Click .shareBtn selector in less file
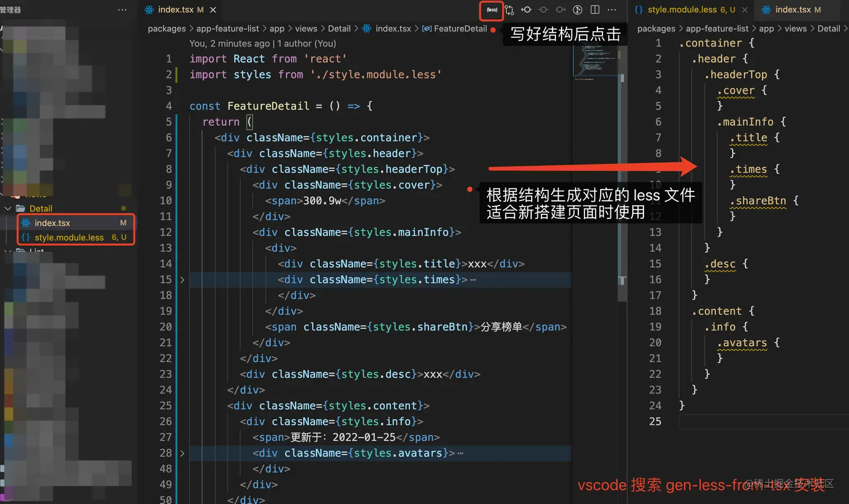849x504 pixels. pyautogui.click(x=758, y=201)
